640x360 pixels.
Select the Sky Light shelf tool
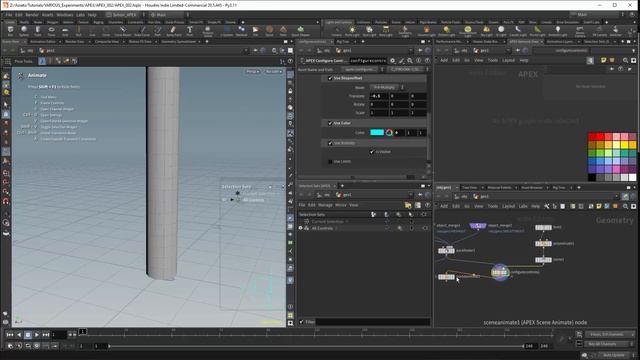click(x=486, y=31)
